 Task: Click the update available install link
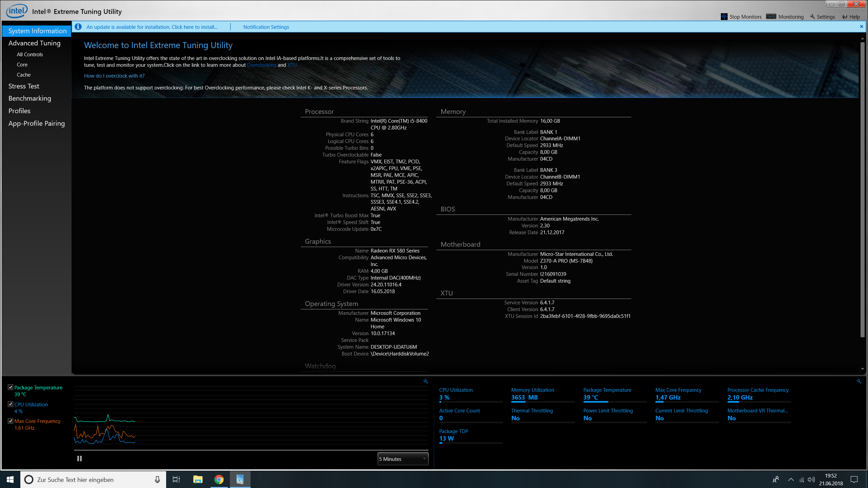(x=152, y=27)
